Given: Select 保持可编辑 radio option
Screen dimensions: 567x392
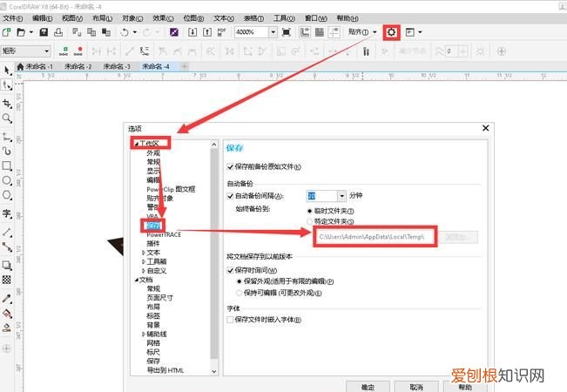Looking at the screenshot, I should (x=239, y=293).
